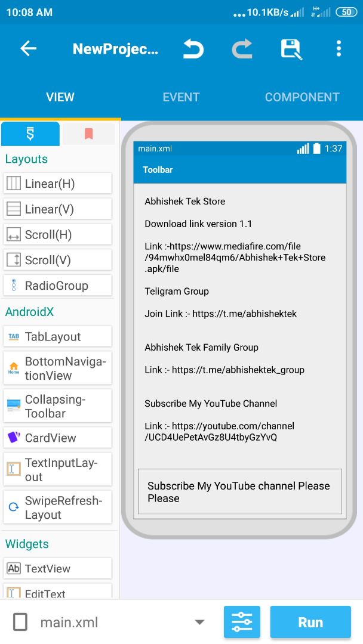Screen dimensions: 363x644
Task: Pick the CardView widget
Action: (x=57, y=438)
